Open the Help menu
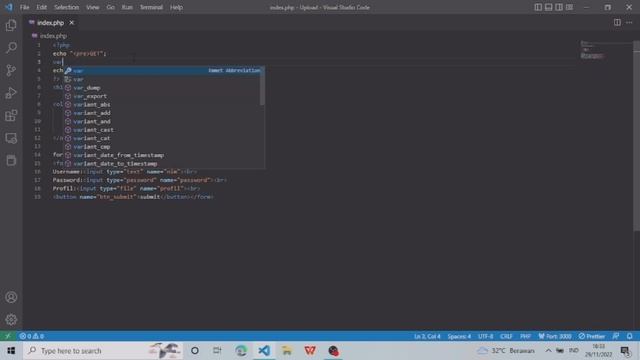Image resolution: width=640 pixels, height=360 pixels. coord(176,7)
